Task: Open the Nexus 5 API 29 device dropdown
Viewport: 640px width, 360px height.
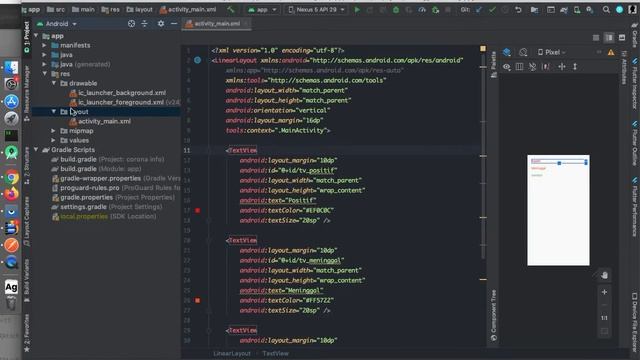Action: [317, 9]
